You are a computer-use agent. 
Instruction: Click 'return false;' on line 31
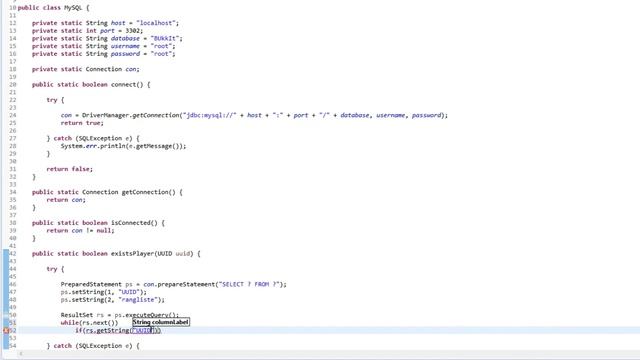click(x=69, y=169)
